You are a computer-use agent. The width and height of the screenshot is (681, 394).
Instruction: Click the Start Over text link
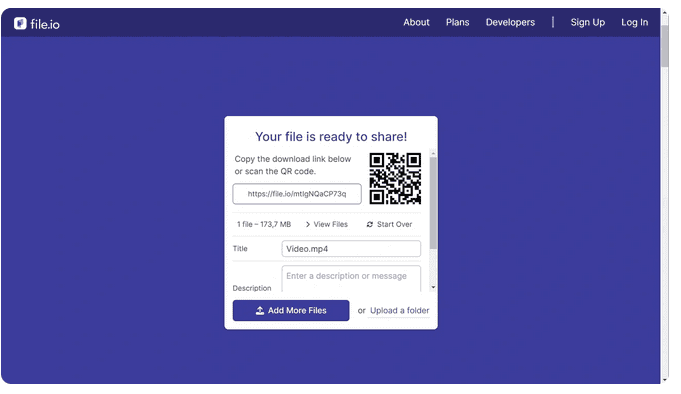(394, 224)
